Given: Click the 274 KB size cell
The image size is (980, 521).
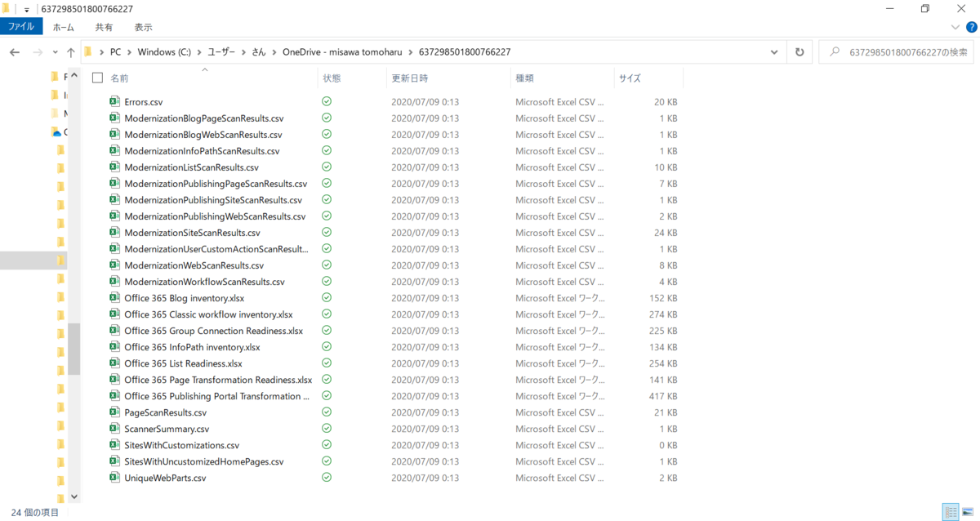Looking at the screenshot, I should (662, 314).
